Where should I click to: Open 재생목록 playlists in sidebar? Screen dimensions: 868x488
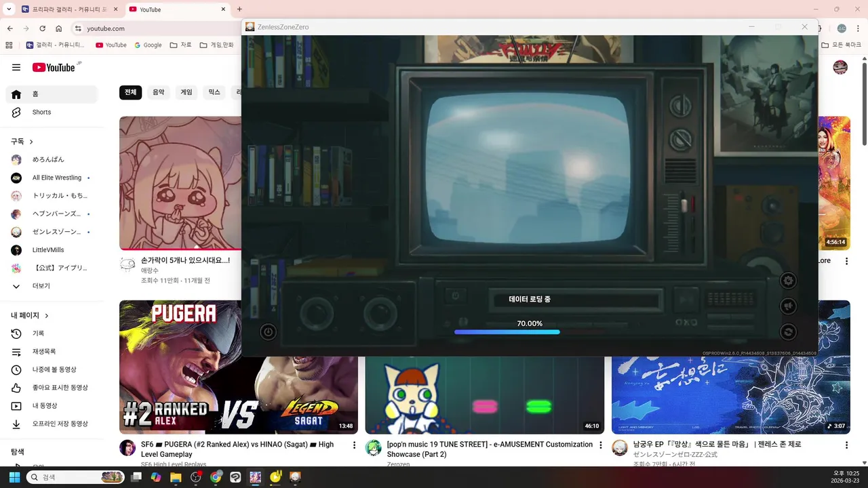(52, 352)
